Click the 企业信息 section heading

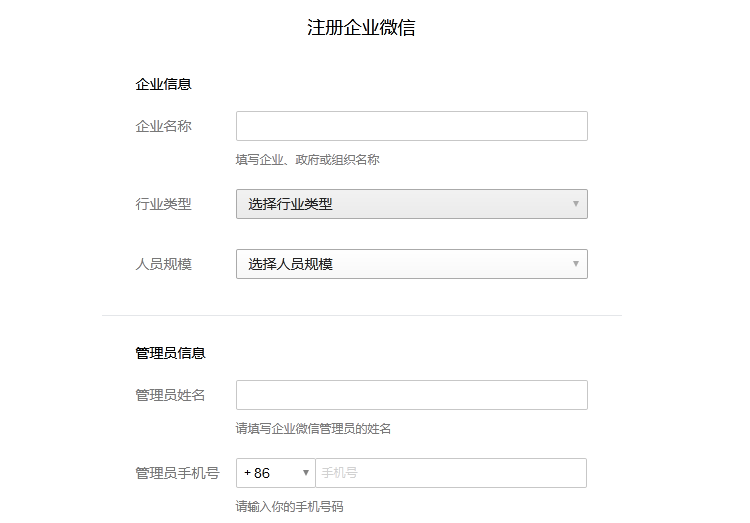pos(163,84)
